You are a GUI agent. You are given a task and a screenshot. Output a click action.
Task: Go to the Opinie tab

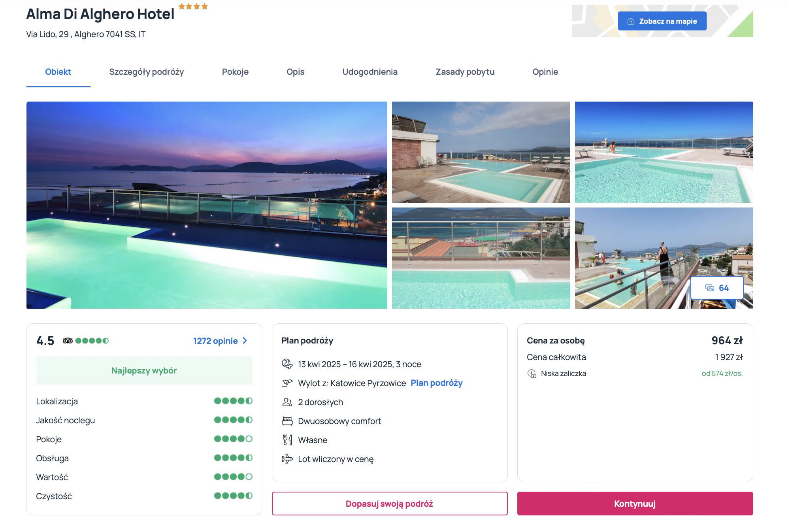[x=545, y=72]
